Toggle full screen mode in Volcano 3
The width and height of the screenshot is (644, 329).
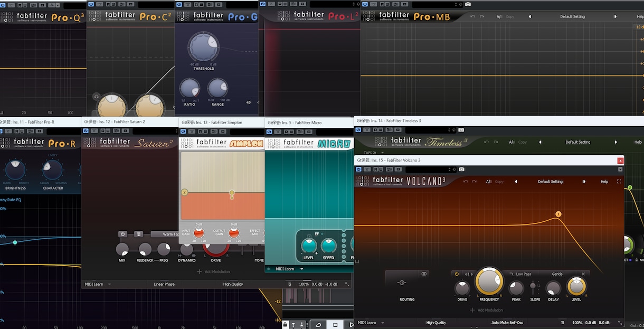point(619,182)
